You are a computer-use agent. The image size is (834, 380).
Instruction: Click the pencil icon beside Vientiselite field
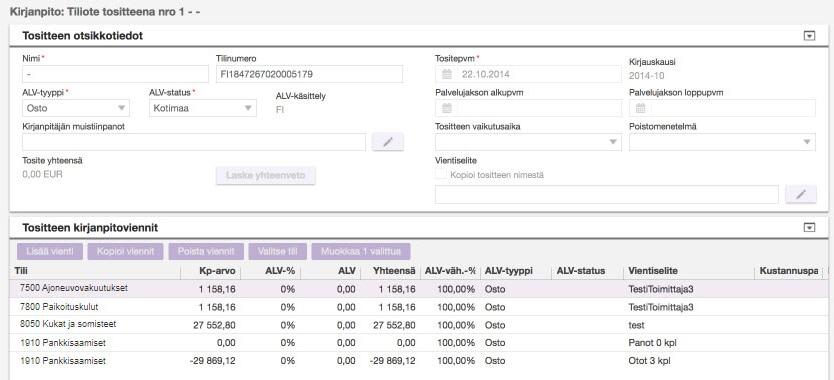800,194
